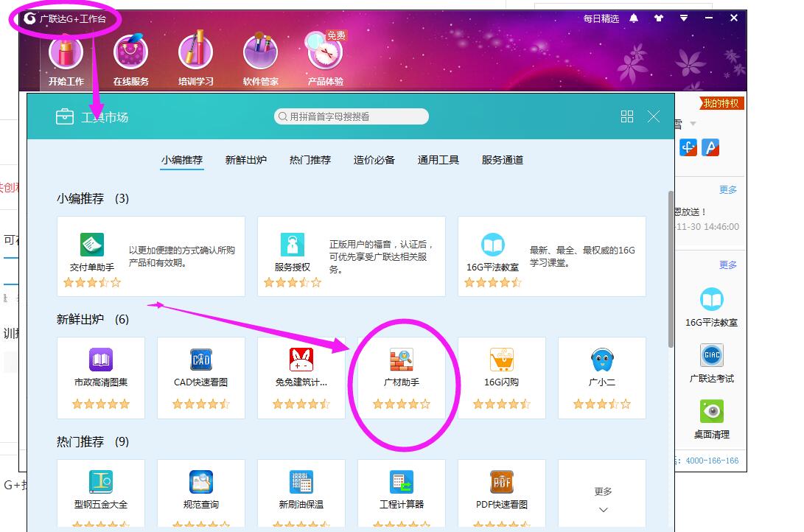804x532 pixels.
Task: Click the 新鲜出炉 (6) section heading
Action: point(93,319)
